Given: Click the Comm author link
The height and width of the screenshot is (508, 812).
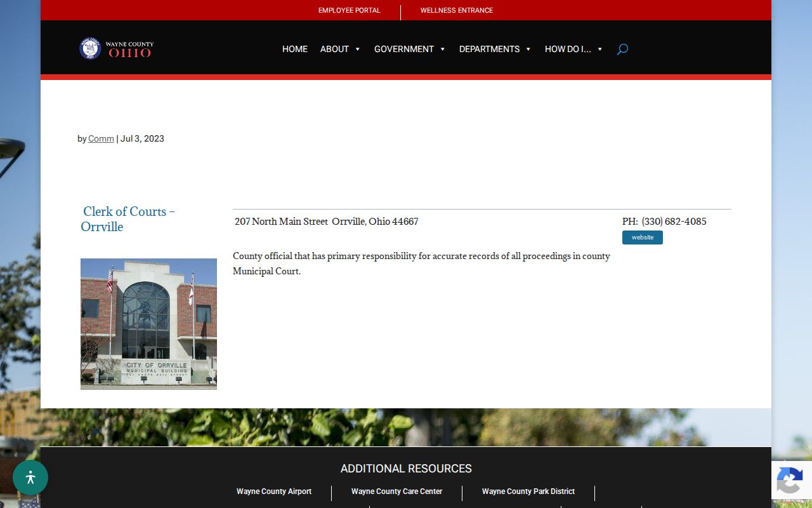Looking at the screenshot, I should (x=101, y=138).
